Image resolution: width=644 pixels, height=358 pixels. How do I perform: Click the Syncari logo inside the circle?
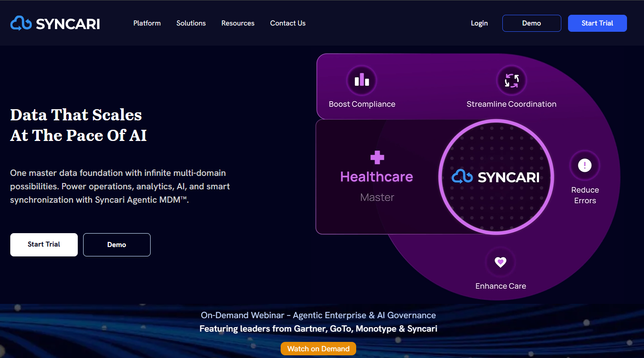tap(496, 177)
